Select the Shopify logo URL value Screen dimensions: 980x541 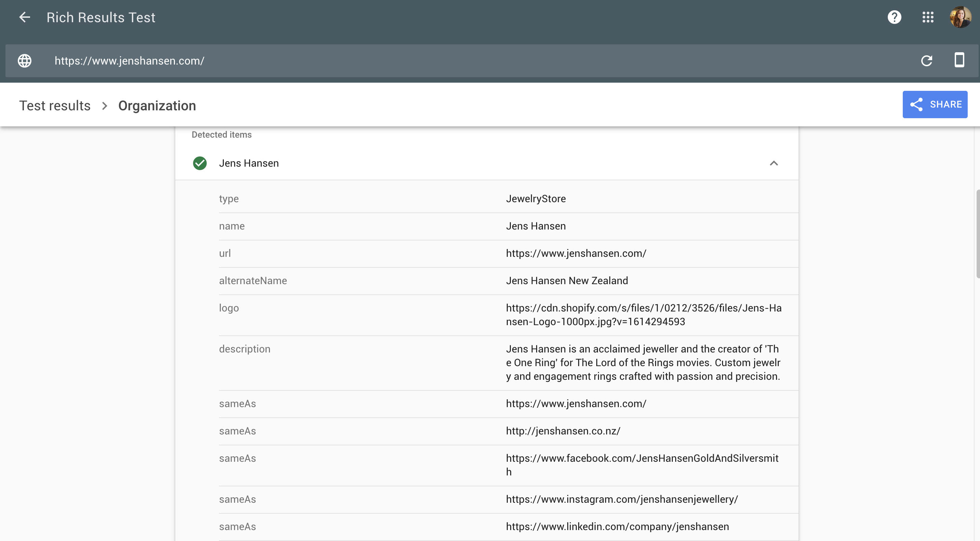[x=643, y=315]
